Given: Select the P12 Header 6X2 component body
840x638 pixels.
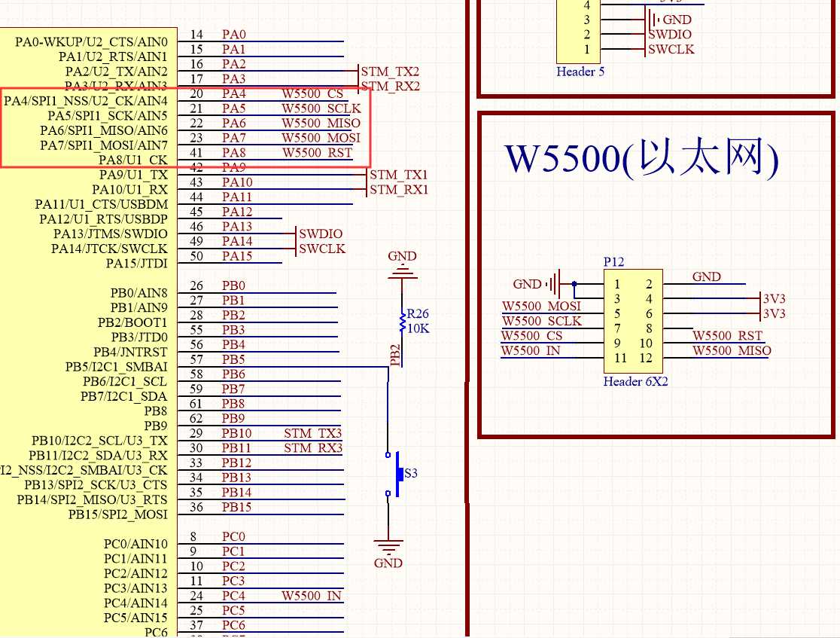Looking at the screenshot, I should [633, 321].
